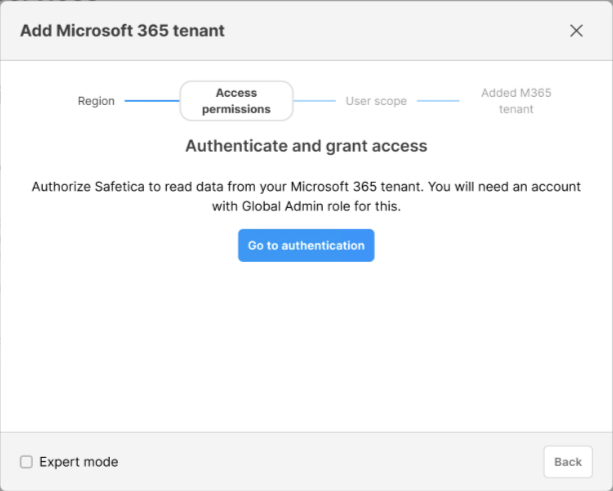Select the Added M365 tenant step
The image size is (613, 491).
pyautogui.click(x=516, y=101)
